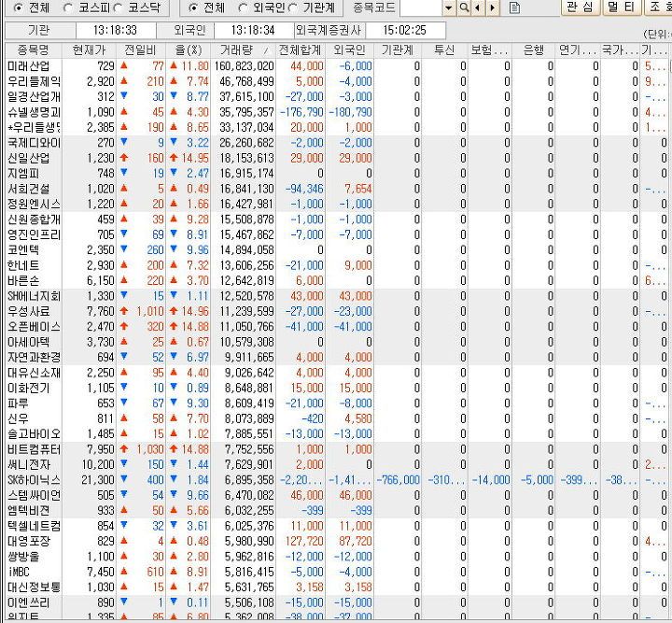The height and width of the screenshot is (623, 672).
Task: Select the 대영포장 stock row
Action: [336, 541]
